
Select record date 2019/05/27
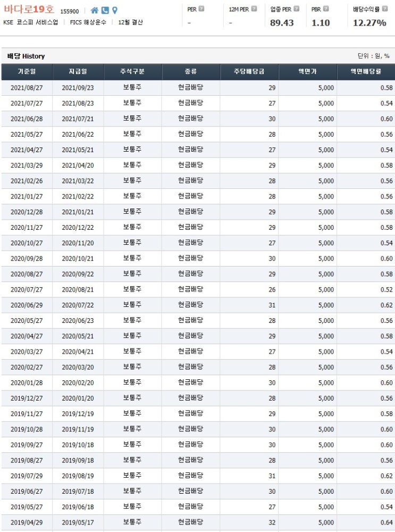click(x=27, y=507)
